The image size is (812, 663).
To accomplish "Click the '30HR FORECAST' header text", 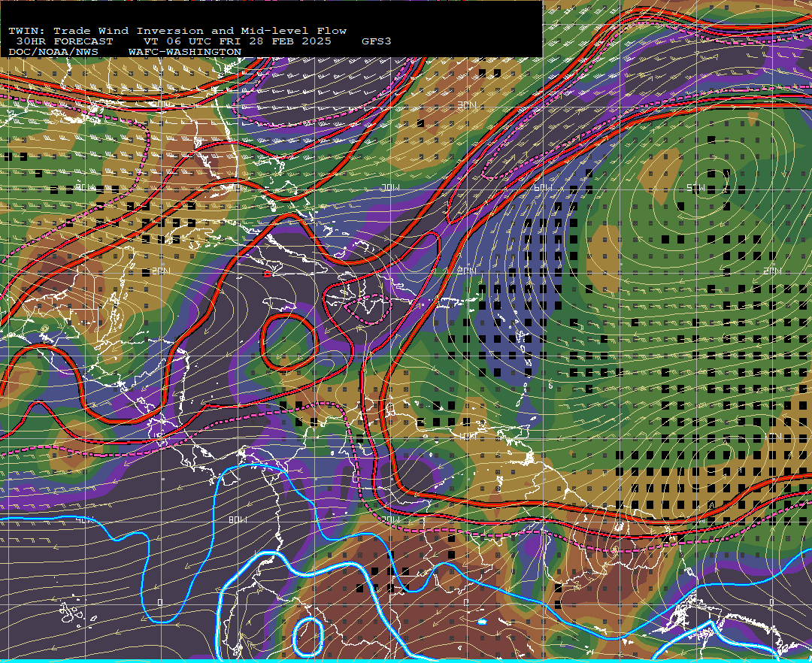I will coord(64,41).
